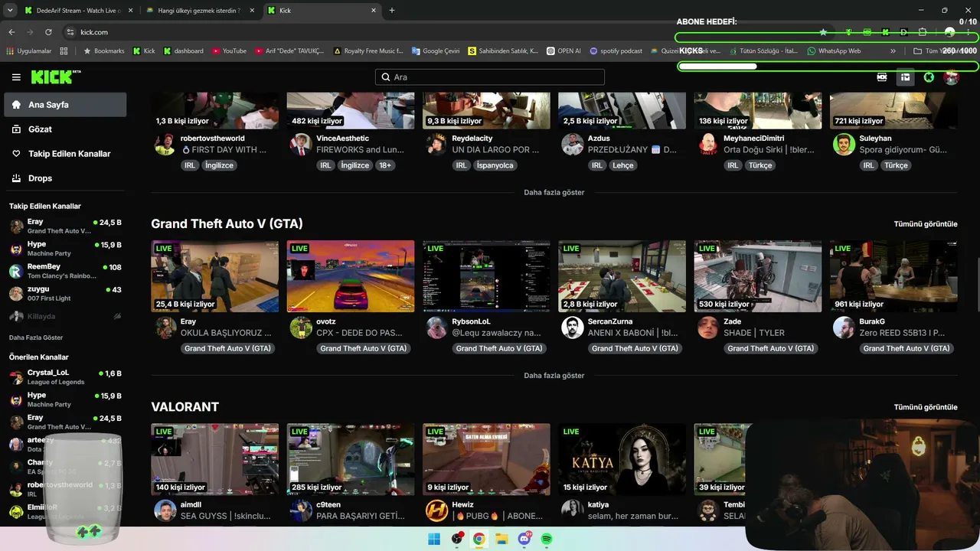Select zuygu in followed channels

tap(65, 293)
